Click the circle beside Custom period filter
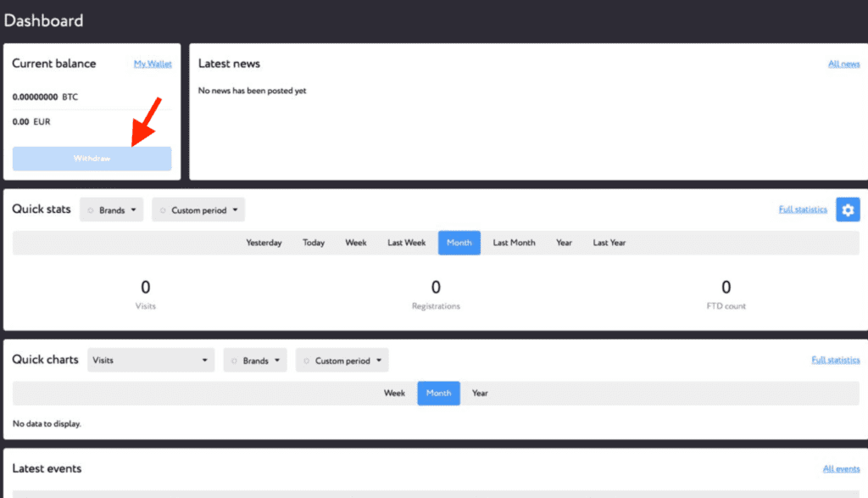868x498 pixels. 161,210
